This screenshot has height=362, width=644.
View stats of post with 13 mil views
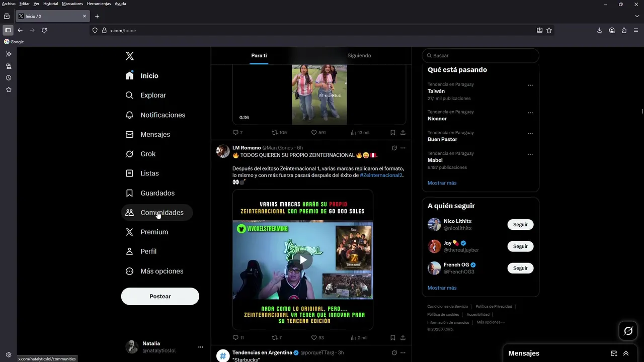[360, 133]
